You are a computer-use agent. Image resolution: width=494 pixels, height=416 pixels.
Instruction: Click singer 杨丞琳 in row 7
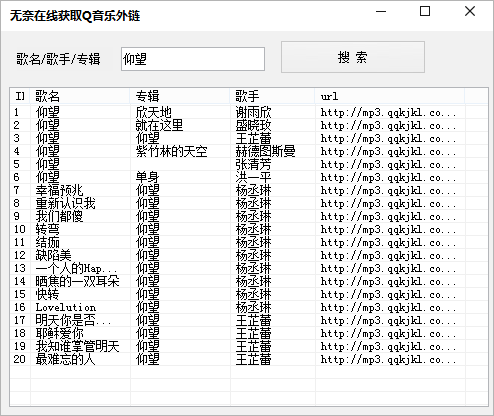(253, 191)
